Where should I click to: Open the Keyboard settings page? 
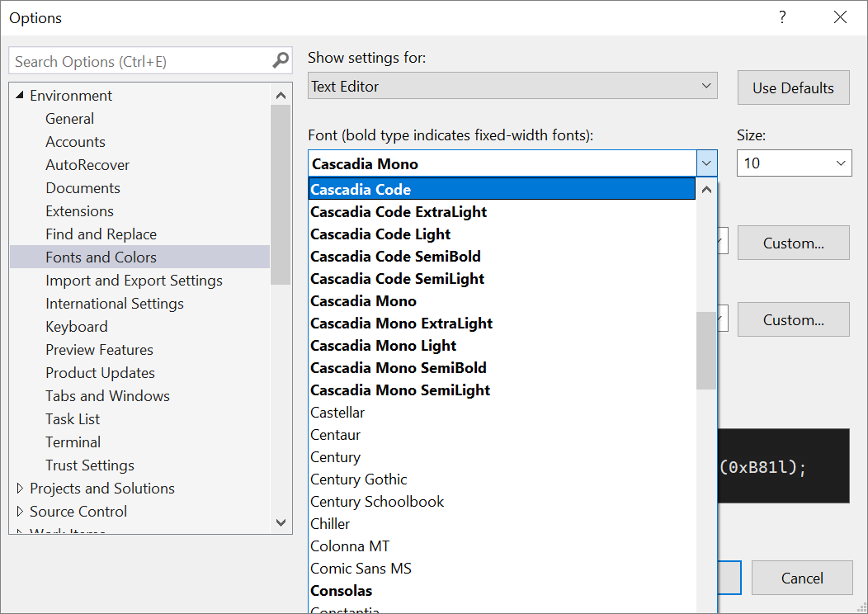point(76,326)
